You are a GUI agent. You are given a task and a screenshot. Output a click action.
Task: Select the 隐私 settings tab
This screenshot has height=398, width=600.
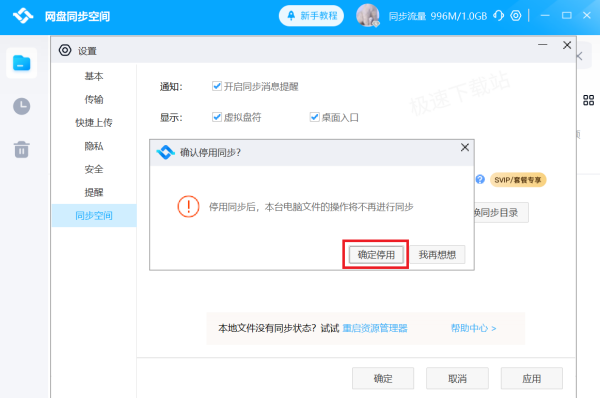point(94,146)
